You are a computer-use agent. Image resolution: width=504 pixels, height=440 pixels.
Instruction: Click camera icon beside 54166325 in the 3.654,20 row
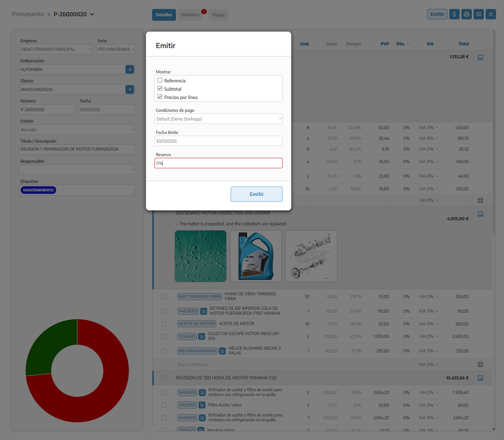click(202, 418)
